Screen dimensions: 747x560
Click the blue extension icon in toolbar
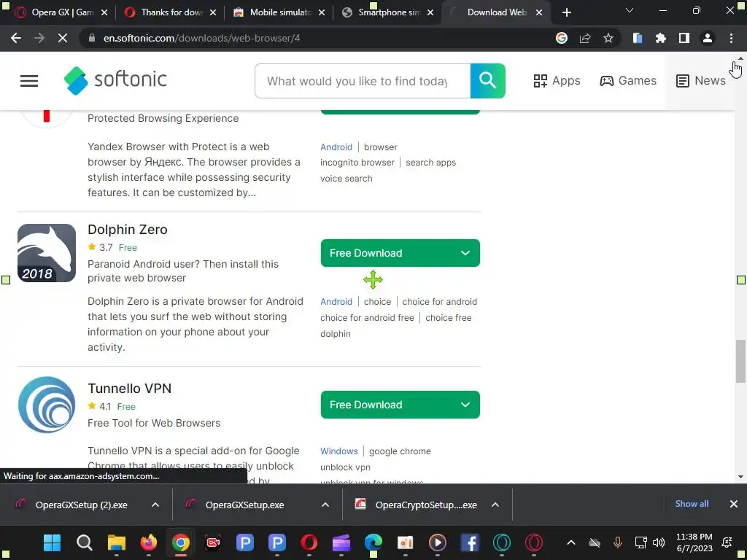[638, 38]
